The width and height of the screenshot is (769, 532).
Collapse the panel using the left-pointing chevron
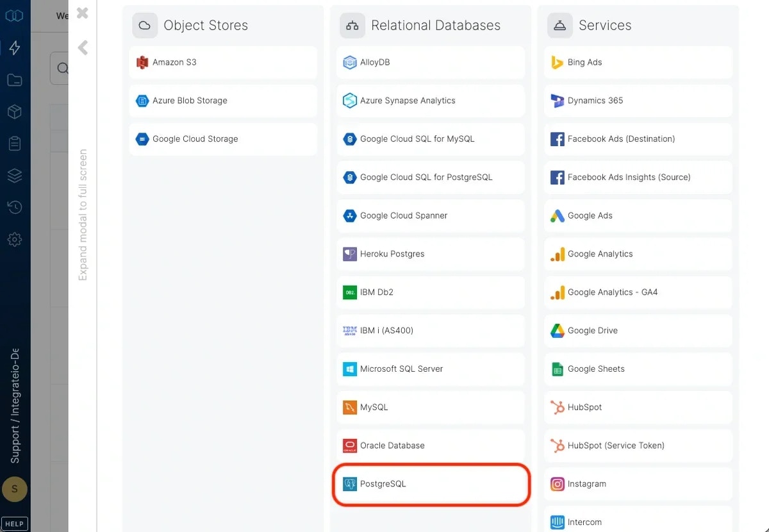[x=82, y=46]
